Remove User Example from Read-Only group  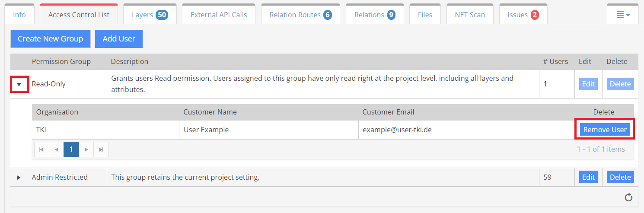click(605, 130)
